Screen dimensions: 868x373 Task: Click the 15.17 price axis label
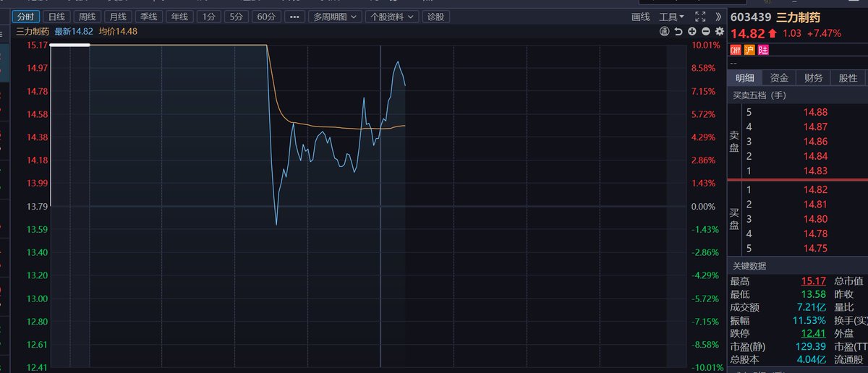tap(36, 45)
